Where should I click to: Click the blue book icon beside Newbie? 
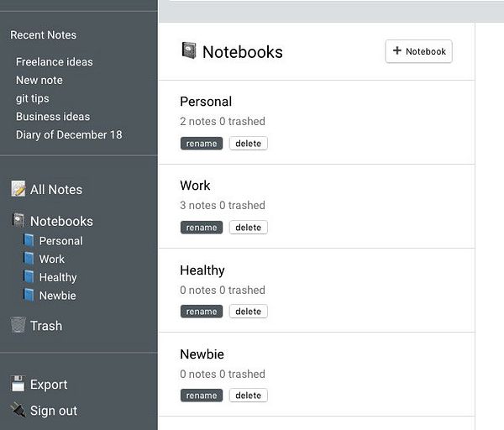tap(29, 295)
